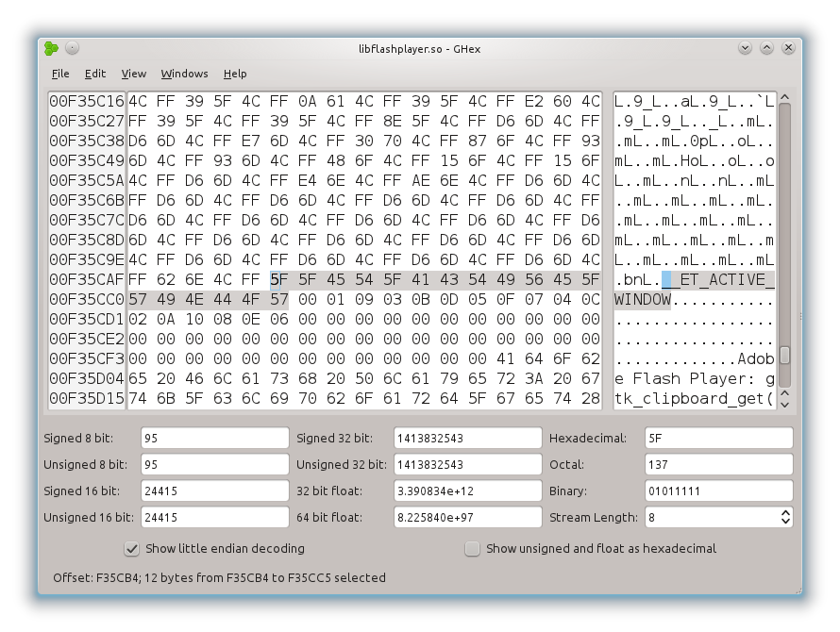Click the libflashplayer.so - GHex window title
Screen dimensions: 840x632
point(419,49)
